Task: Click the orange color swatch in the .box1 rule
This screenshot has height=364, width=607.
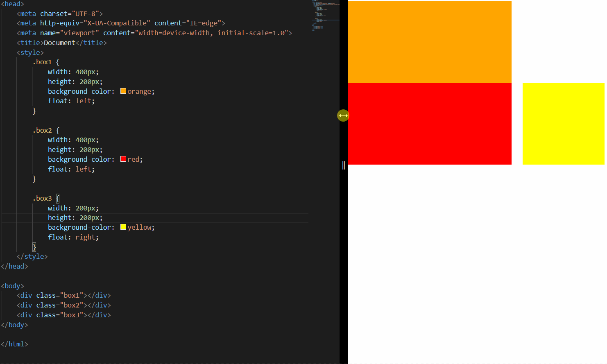Action: (x=123, y=90)
